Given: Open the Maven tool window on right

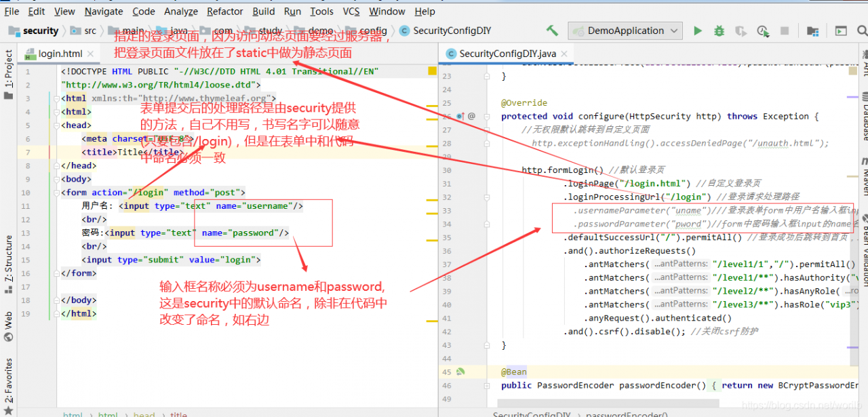Looking at the screenshot, I should [865, 178].
